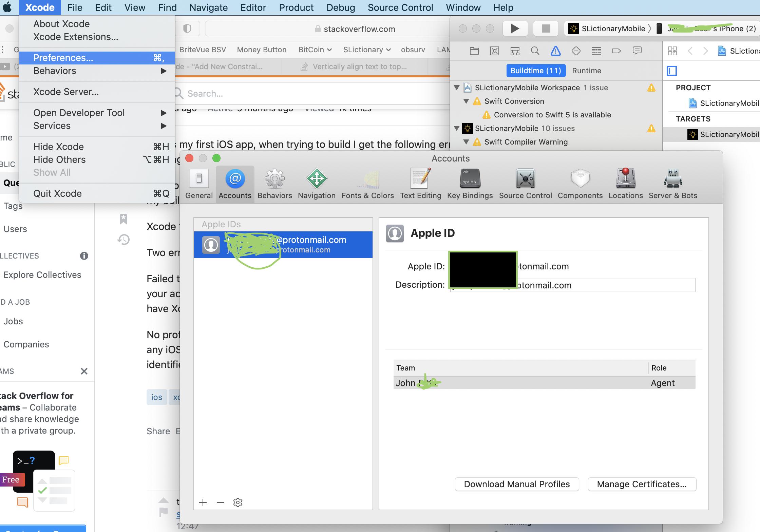Screen dimensions: 760x532
Task: Open Xcode Server… menu entry
Action: coord(97,92)
